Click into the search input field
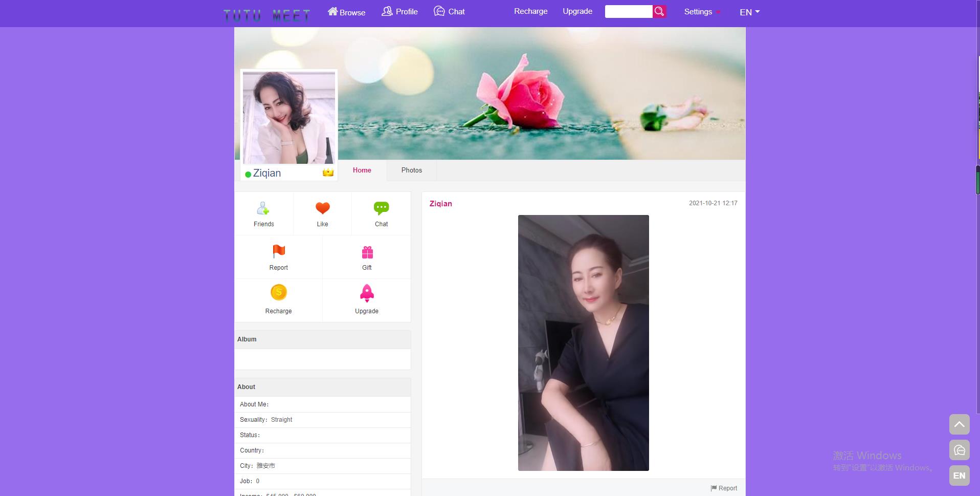Viewport: 980px width, 496px height. point(628,11)
